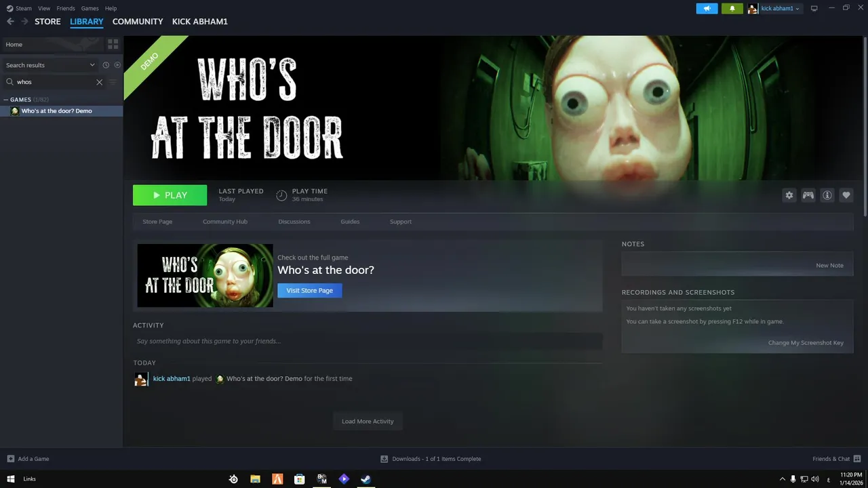
Task: Click the page vertical scrollbar
Action: [x=865, y=125]
